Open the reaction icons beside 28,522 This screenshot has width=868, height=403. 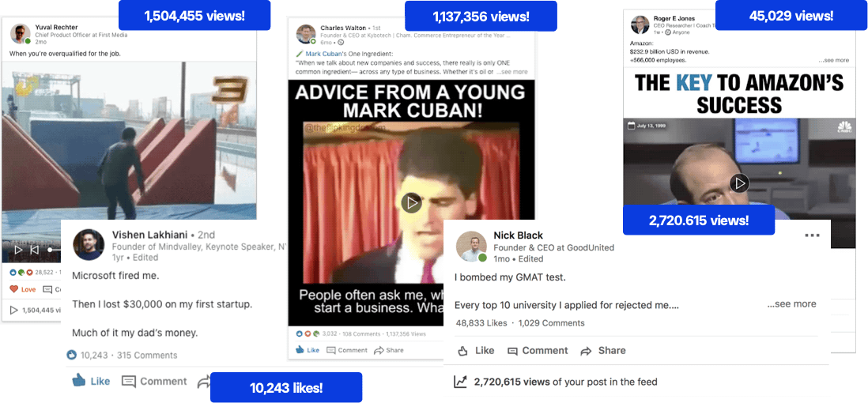tap(21, 273)
